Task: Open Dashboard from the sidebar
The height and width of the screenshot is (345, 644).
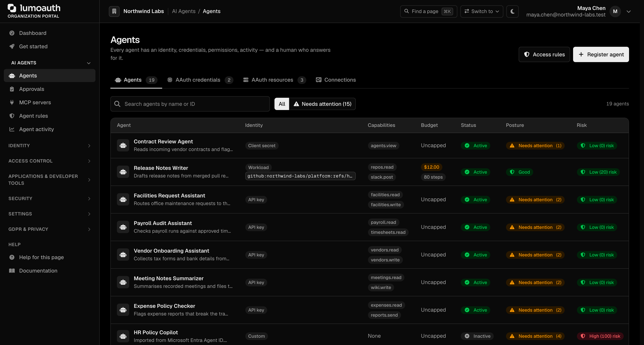Action: click(x=49, y=33)
